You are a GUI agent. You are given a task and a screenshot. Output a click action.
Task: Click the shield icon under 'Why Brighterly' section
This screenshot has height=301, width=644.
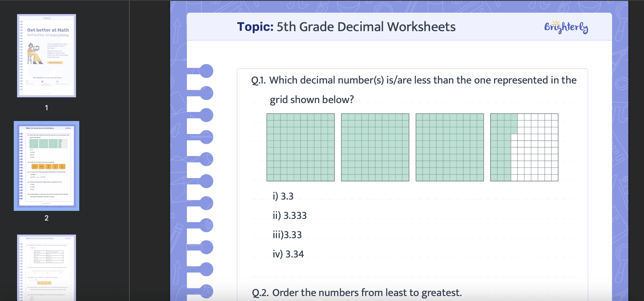pyautogui.click(x=42, y=81)
